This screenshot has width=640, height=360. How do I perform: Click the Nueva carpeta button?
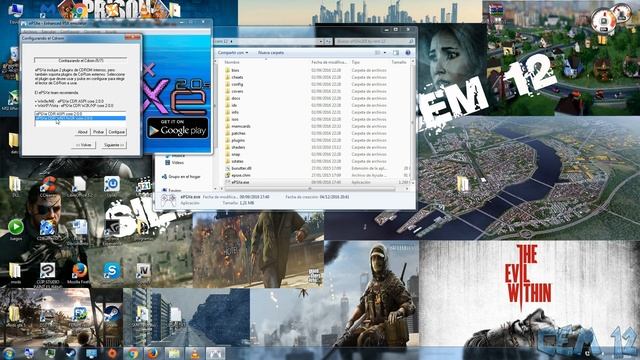pos(271,53)
